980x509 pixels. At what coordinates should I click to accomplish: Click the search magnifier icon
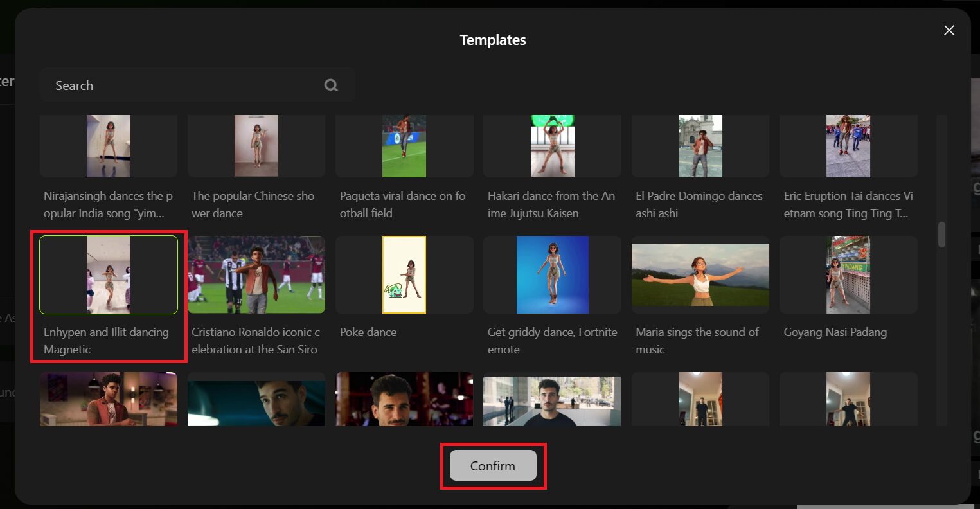pyautogui.click(x=331, y=85)
